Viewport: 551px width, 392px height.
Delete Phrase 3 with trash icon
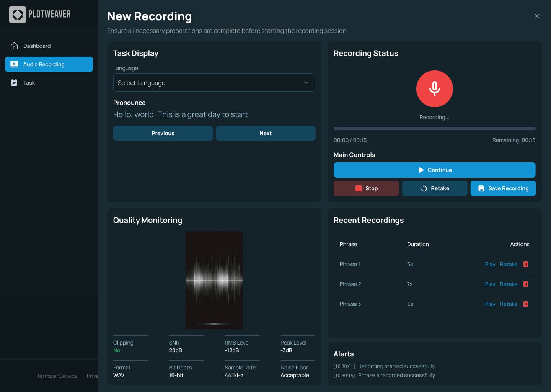[526, 304]
